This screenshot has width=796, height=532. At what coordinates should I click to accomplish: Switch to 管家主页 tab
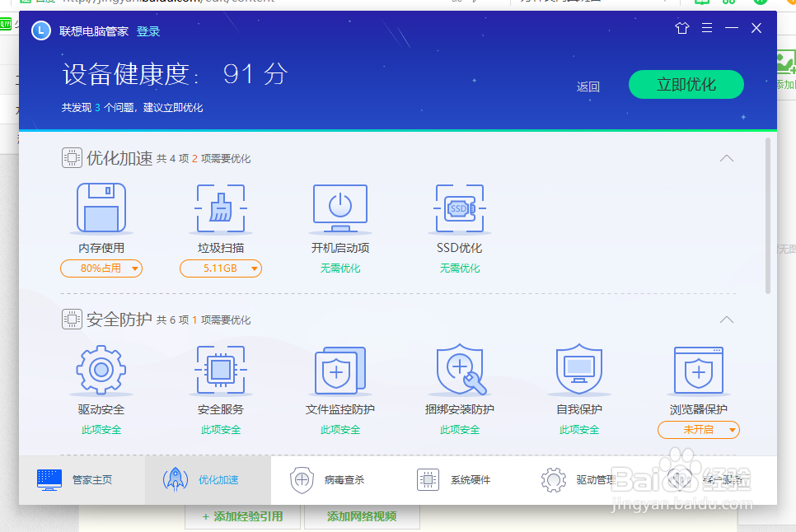[x=82, y=480]
